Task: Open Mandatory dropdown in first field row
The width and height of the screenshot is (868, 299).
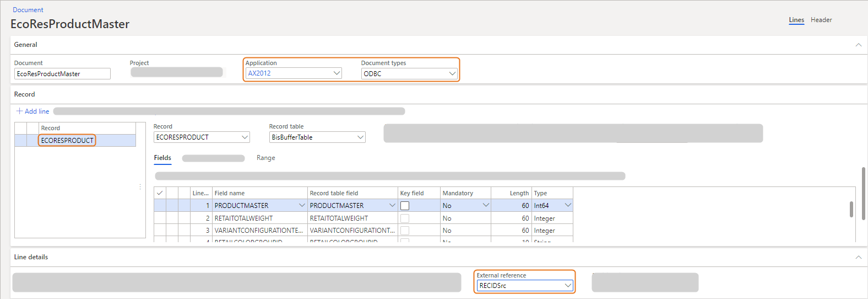Action: pyautogui.click(x=486, y=205)
